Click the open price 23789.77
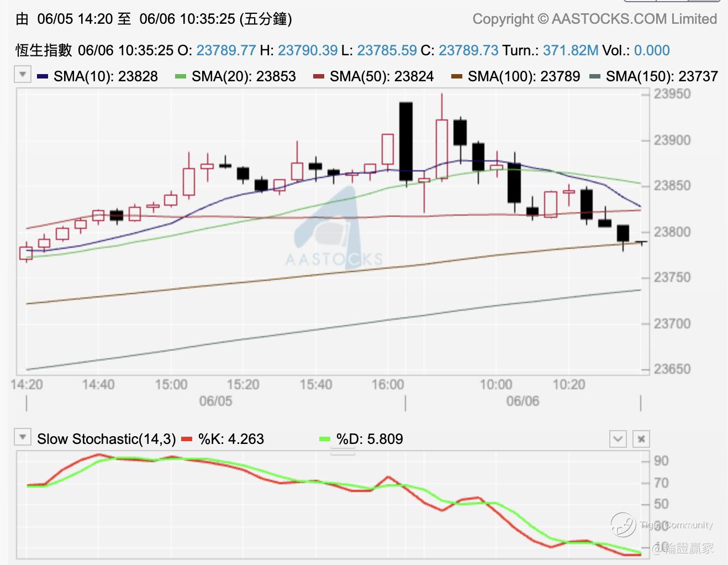The height and width of the screenshot is (565, 728). coord(226,50)
